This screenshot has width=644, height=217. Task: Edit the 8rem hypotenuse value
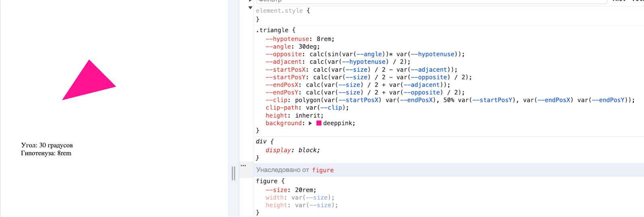click(324, 39)
